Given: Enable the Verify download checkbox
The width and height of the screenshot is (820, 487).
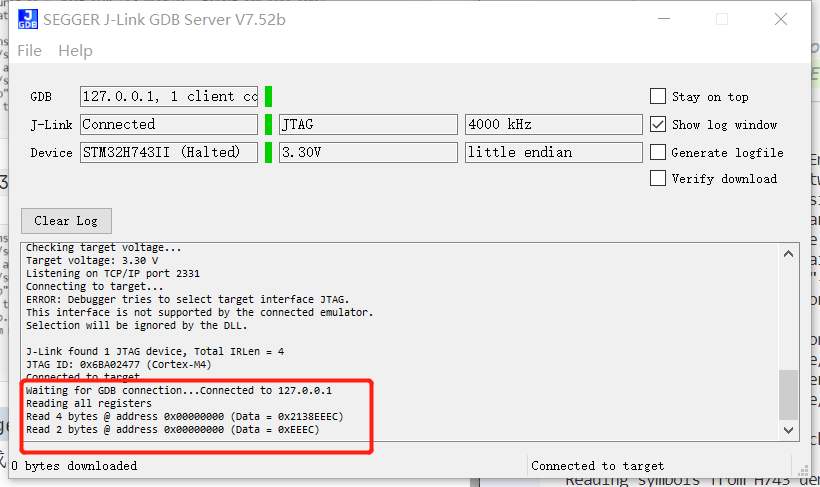Looking at the screenshot, I should [x=658, y=178].
